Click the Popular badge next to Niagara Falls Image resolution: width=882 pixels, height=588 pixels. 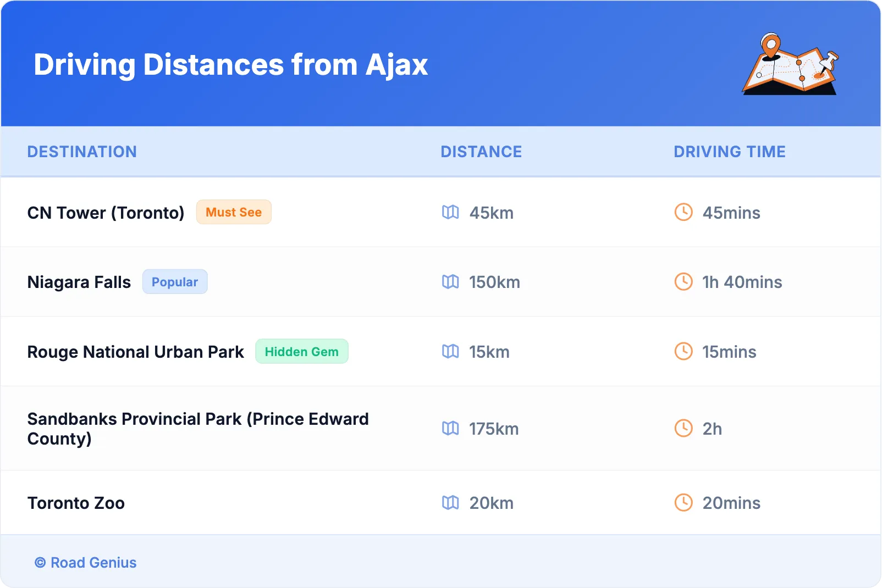point(175,282)
